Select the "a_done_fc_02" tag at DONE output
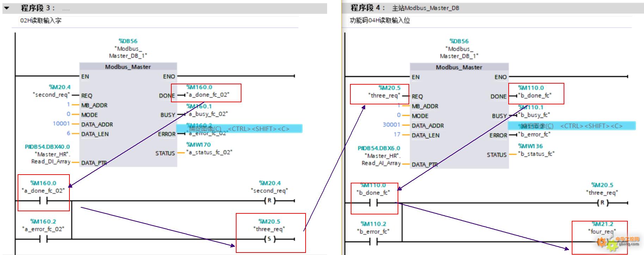This screenshot has height=255, width=644. 208,95
